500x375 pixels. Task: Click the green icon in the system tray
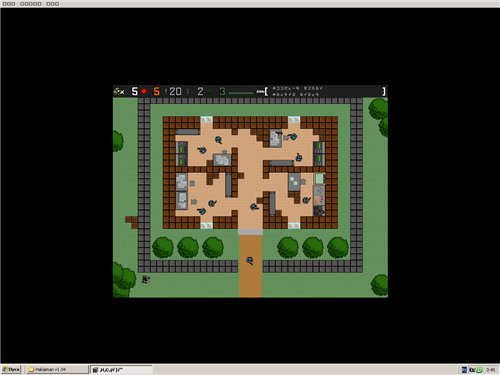(x=480, y=370)
